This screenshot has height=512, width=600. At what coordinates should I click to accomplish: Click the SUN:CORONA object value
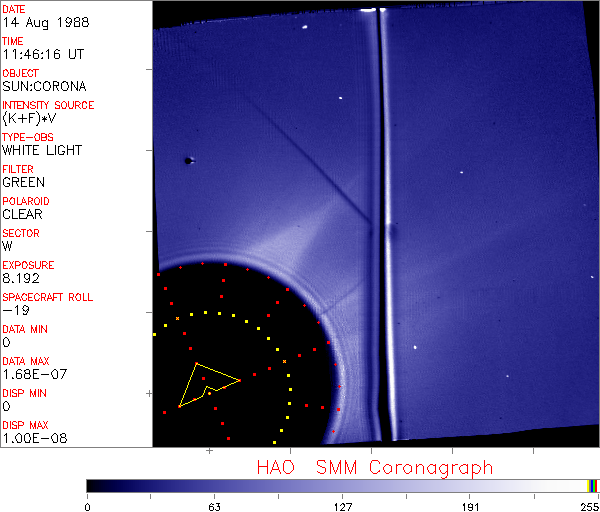coord(44,86)
